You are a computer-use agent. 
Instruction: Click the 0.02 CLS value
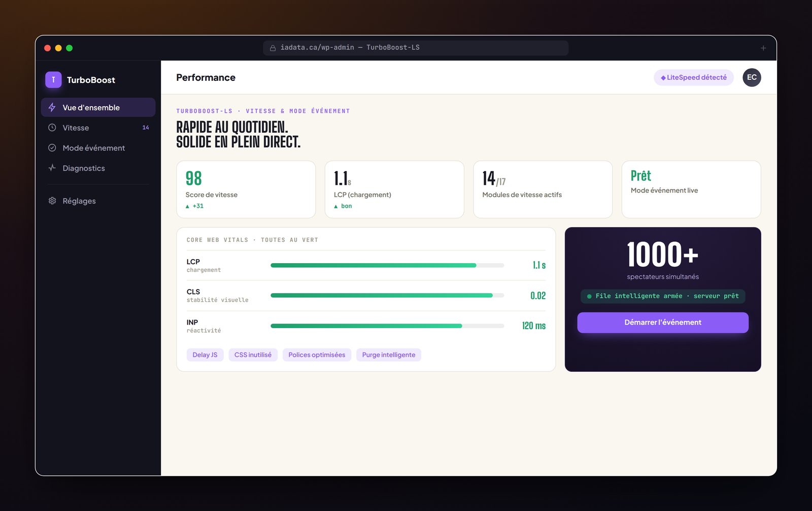tap(538, 296)
